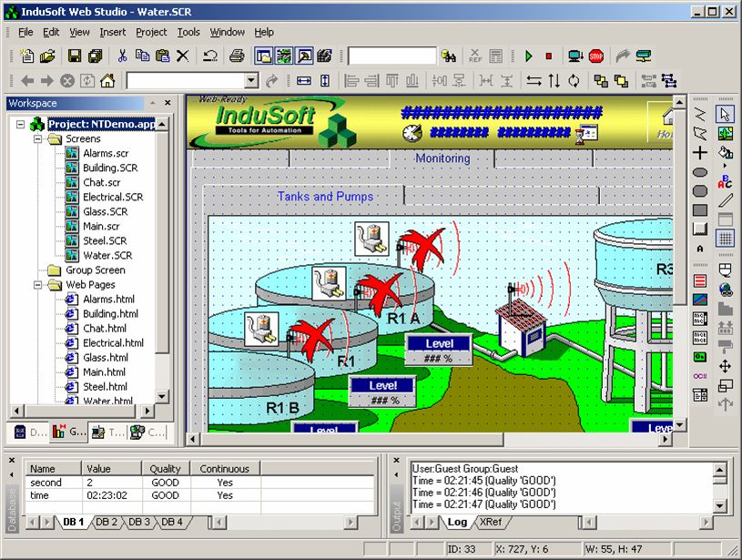Viewport: 742px width, 560px height.
Task: Click the Undo arrow icon
Action: tap(209, 56)
